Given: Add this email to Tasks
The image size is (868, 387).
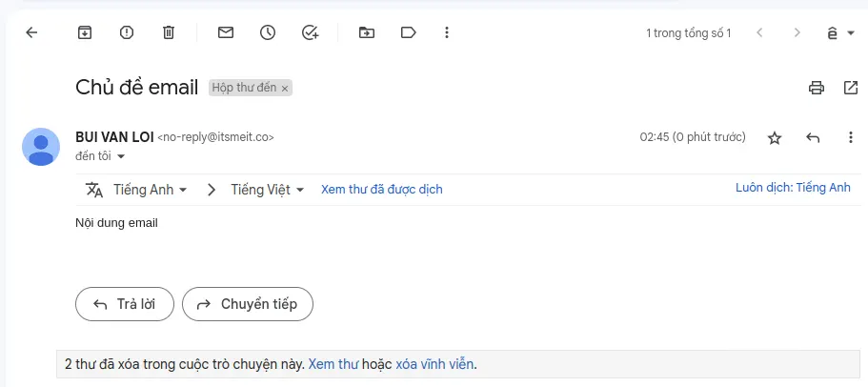Looking at the screenshot, I should click(310, 32).
